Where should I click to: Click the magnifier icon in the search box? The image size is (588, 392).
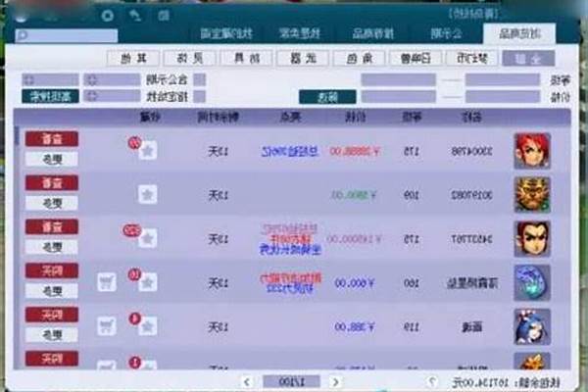tap(23, 35)
